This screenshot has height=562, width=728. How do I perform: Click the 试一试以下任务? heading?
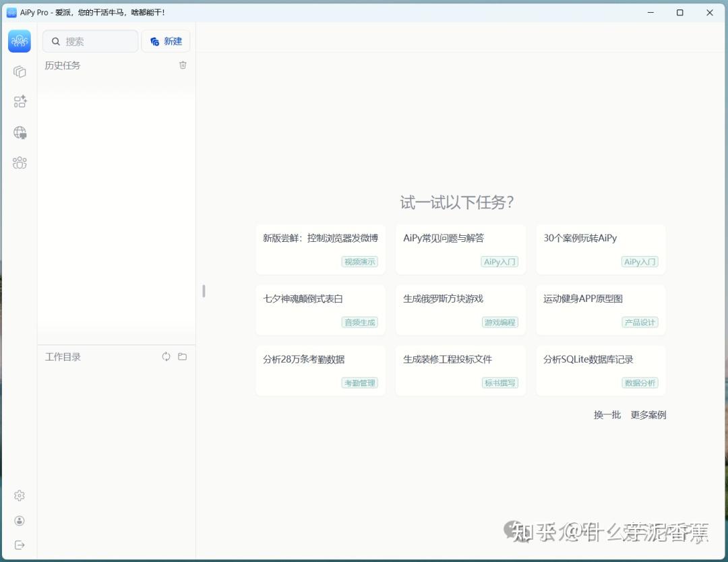(457, 202)
